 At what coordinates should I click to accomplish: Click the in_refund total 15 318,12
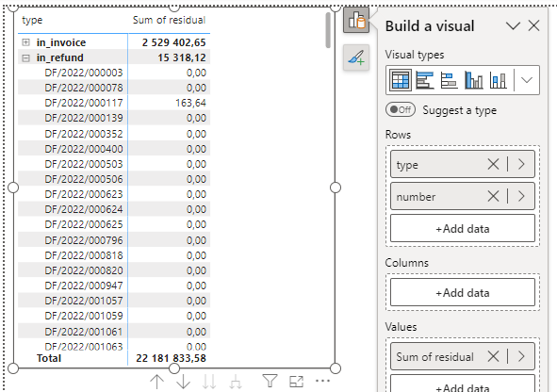(182, 57)
